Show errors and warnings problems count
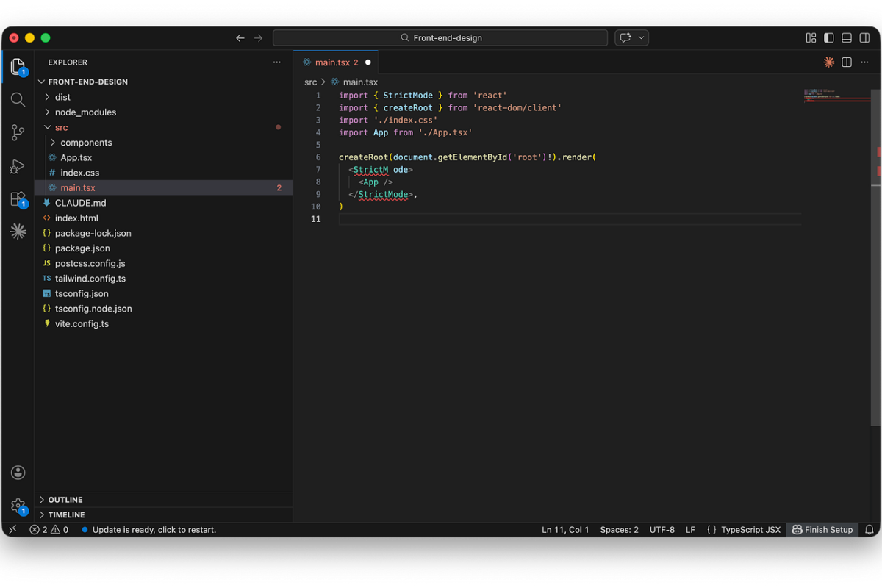 click(x=49, y=529)
